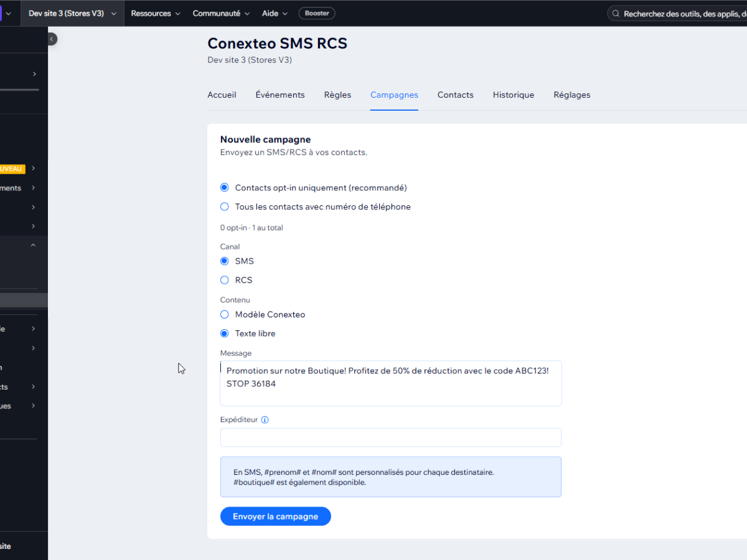The height and width of the screenshot is (560, 747).
Task: Open the Règles tab
Action: [x=337, y=95]
